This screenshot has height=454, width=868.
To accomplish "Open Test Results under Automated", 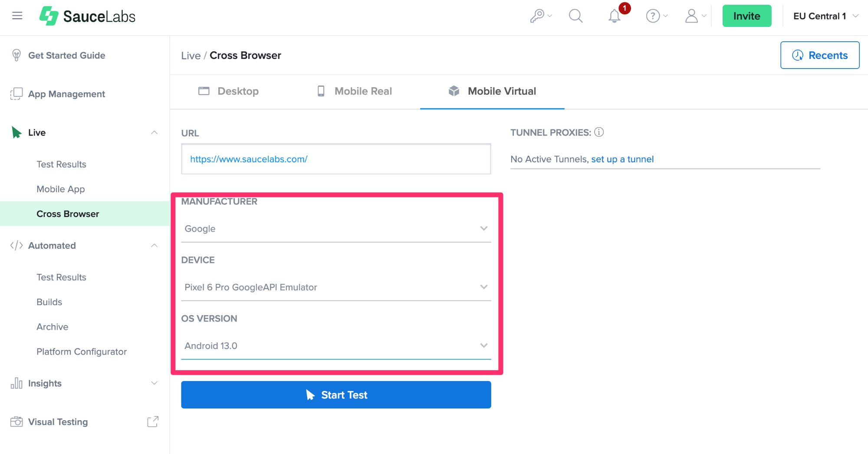I will click(x=61, y=277).
